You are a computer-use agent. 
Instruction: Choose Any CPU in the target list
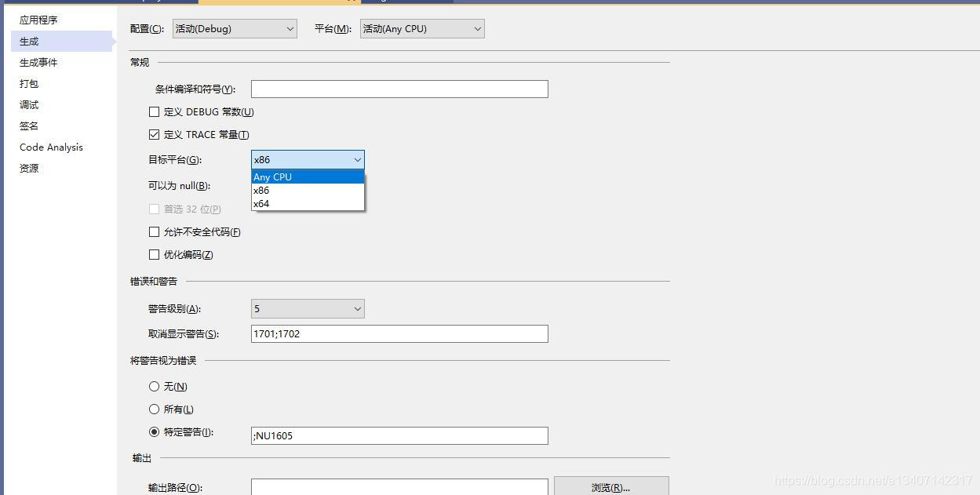[308, 177]
